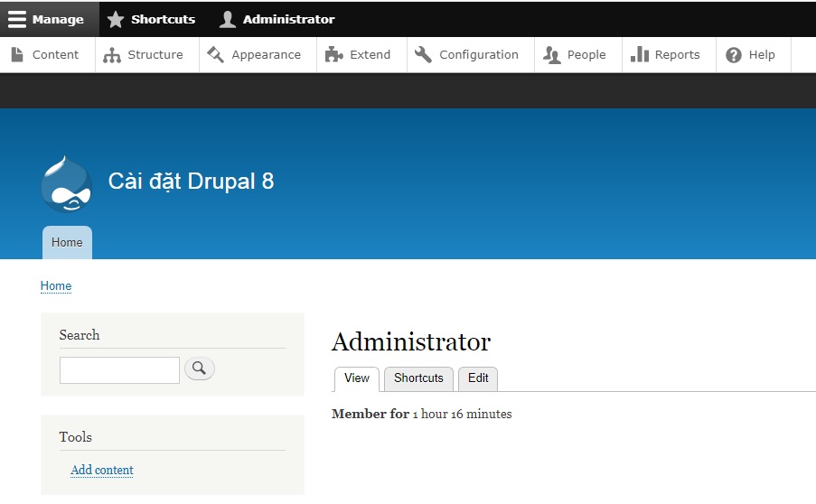
Task: Open the People menu label
Action: [x=586, y=55]
